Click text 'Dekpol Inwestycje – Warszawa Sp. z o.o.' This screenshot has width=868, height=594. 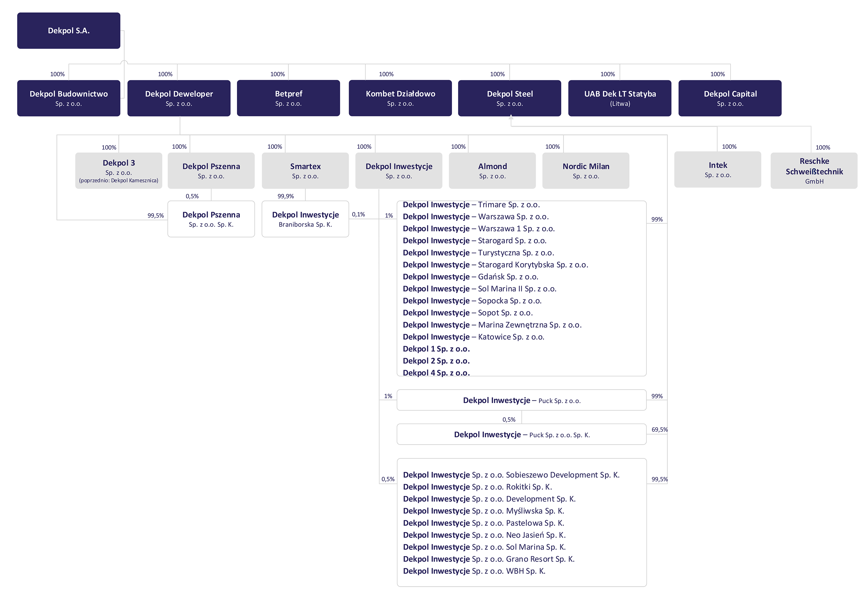[x=476, y=217]
